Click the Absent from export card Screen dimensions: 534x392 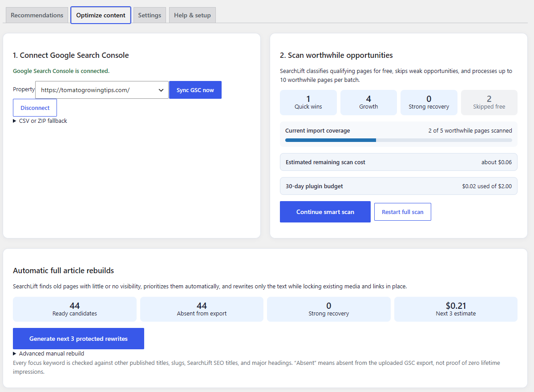click(x=202, y=309)
